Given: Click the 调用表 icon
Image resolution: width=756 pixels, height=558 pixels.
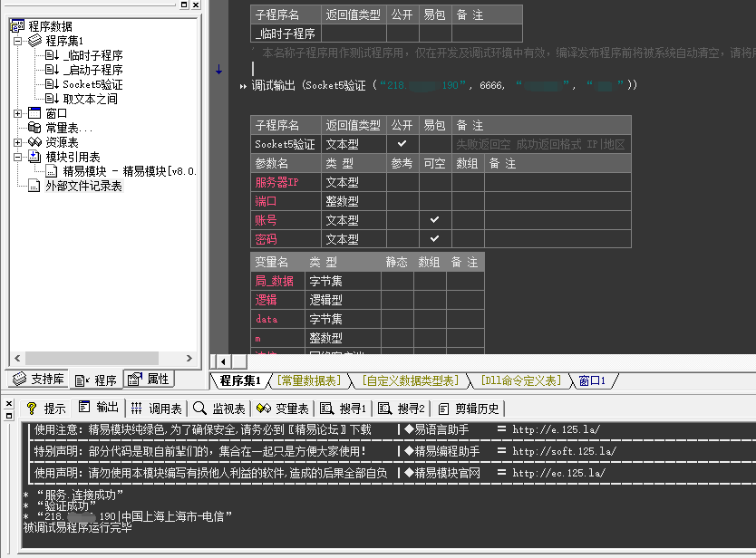Looking at the screenshot, I should click(137, 409).
